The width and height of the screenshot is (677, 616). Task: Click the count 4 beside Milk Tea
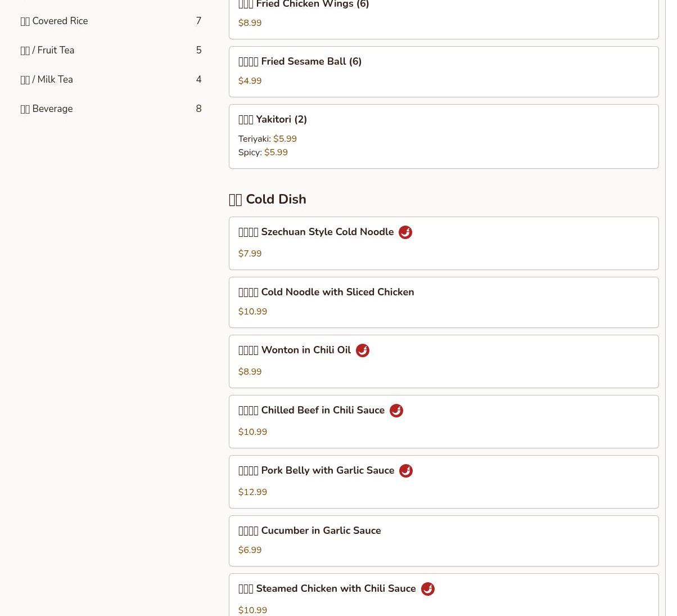click(198, 79)
